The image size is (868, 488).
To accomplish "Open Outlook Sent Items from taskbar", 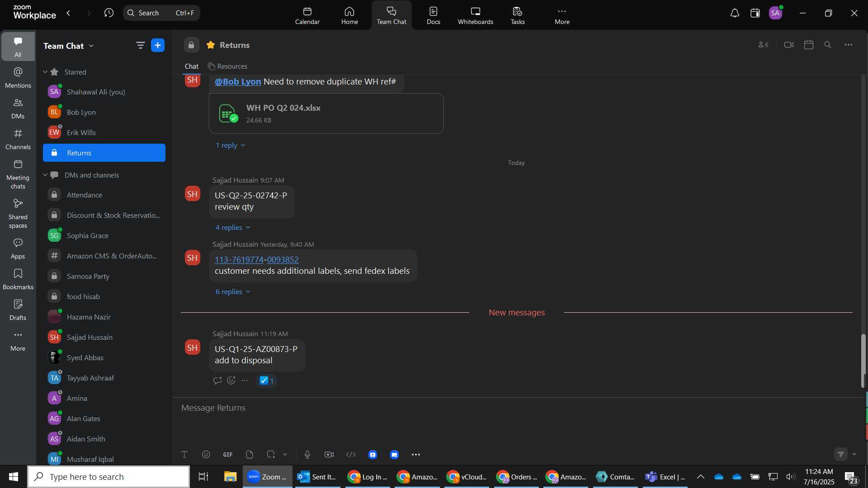I will pos(317,477).
